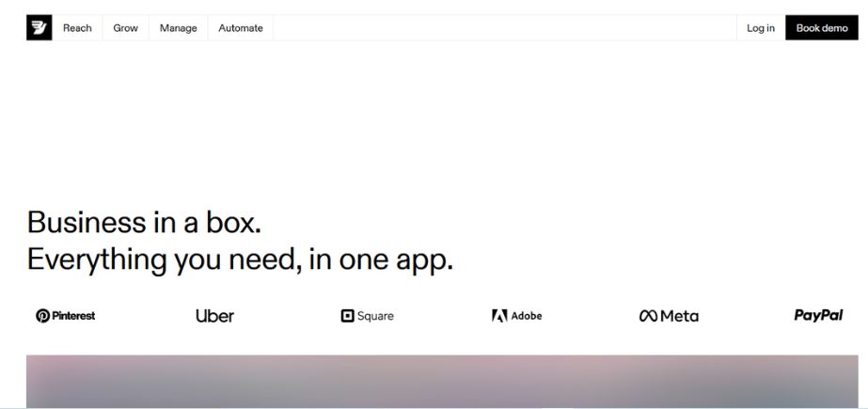The height and width of the screenshot is (409, 868).
Task: Expand the Manage navigation item
Action: click(x=178, y=28)
